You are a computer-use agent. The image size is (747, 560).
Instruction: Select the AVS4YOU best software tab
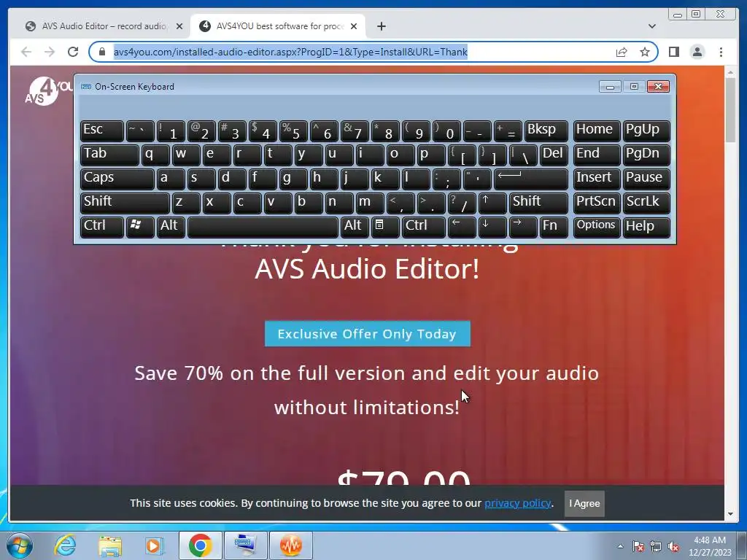point(278,26)
